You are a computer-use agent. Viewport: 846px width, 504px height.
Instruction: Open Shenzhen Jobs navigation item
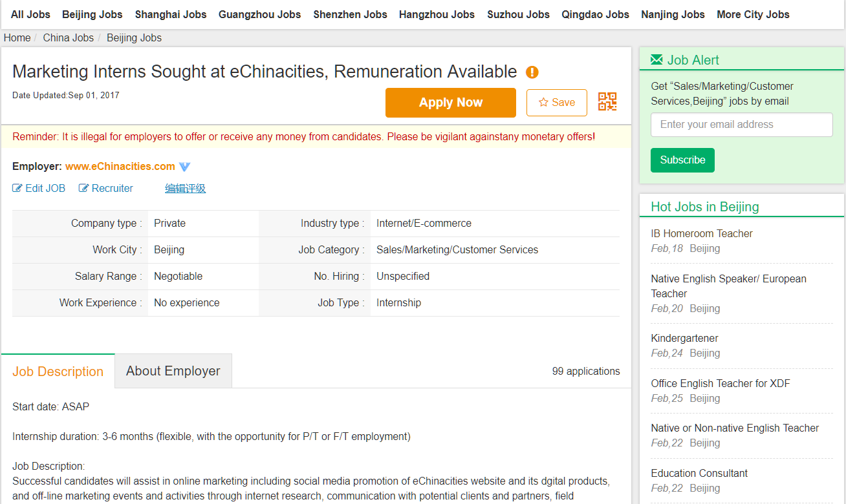[x=350, y=14]
